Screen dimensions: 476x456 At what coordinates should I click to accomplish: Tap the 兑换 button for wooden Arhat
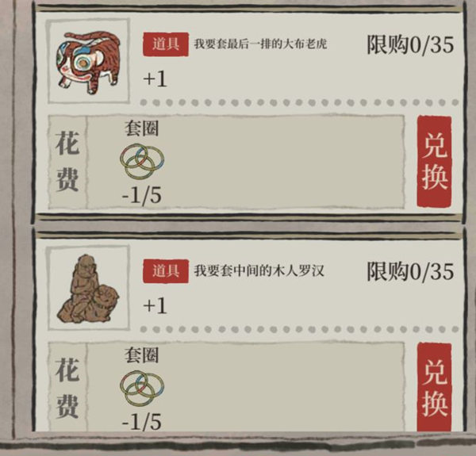(435, 388)
